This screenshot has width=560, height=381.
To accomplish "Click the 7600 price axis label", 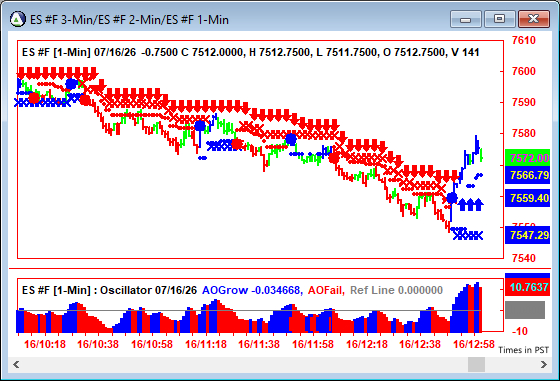I will [x=524, y=71].
